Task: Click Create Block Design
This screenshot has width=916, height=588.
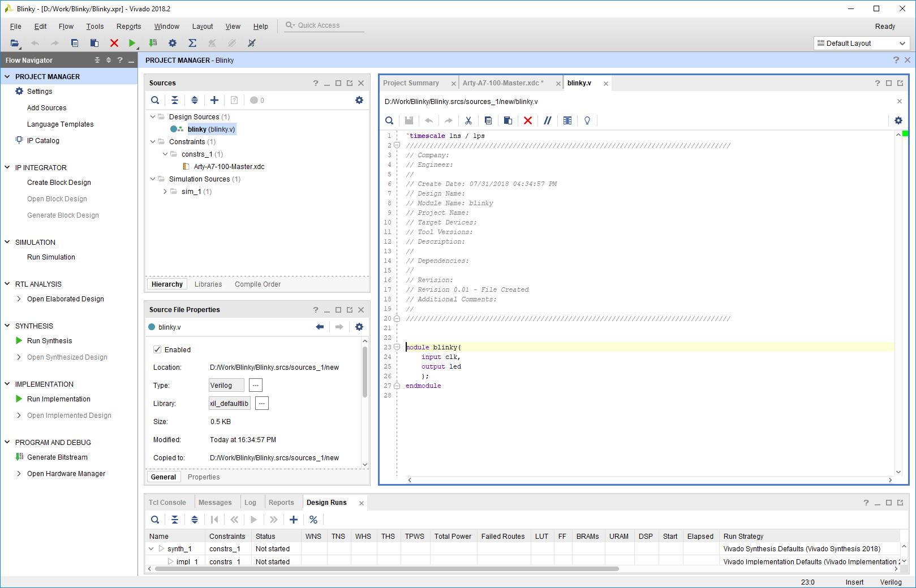Action: (59, 183)
